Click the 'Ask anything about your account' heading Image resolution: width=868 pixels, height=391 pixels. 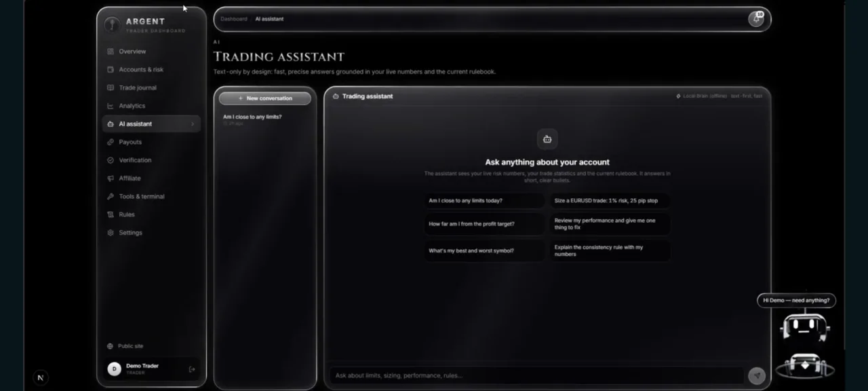547,162
